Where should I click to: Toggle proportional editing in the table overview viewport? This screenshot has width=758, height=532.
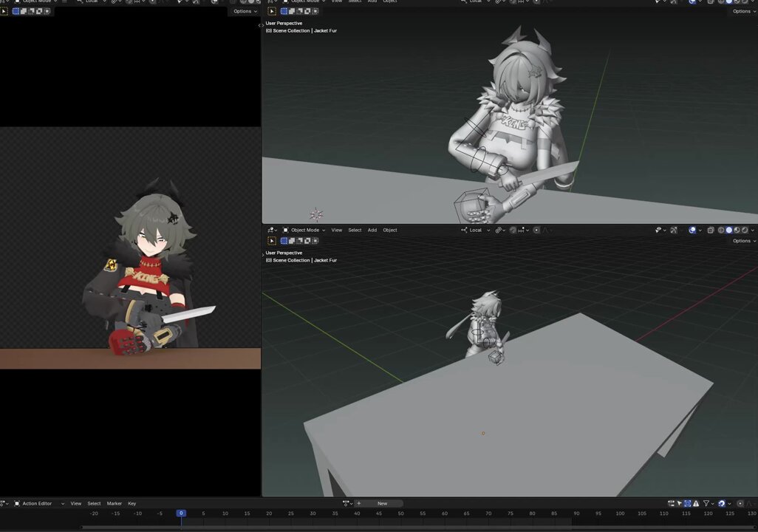click(536, 231)
